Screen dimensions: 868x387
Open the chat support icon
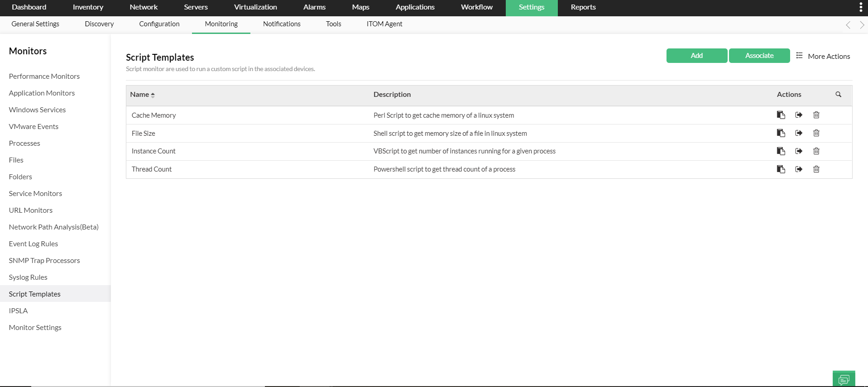pyautogui.click(x=844, y=379)
